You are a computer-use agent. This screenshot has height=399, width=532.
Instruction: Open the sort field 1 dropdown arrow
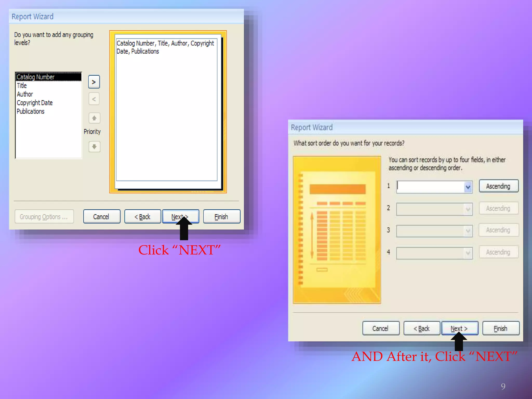pos(468,187)
